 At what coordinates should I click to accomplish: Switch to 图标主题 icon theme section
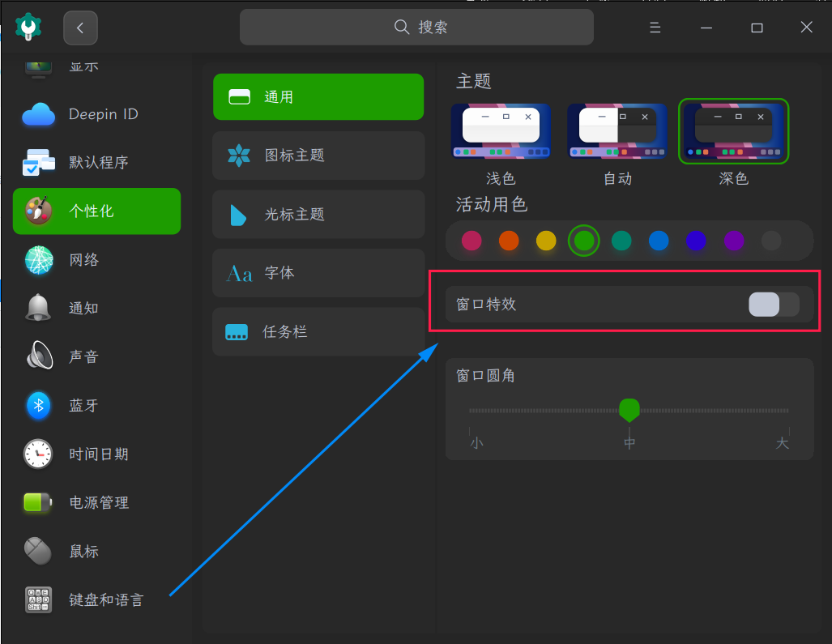318,156
